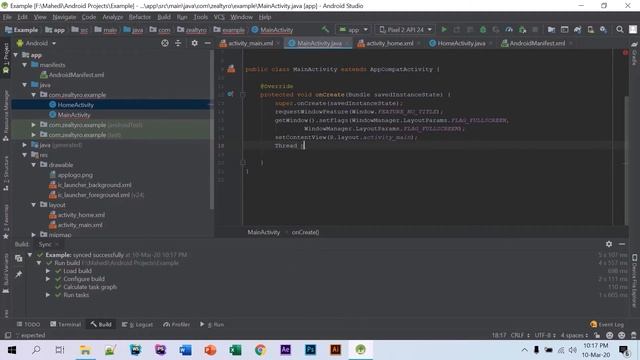Image resolution: width=640 pixels, height=360 pixels.
Task: Click Search Everywhere magnifier icon
Action: [620, 29]
